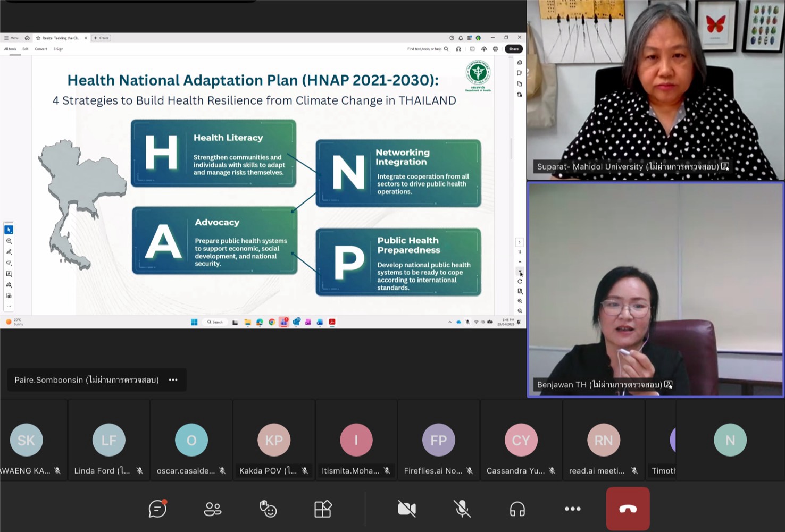This screenshot has height=532, width=785.
Task: Open the meeting apps icon
Action: (x=323, y=509)
